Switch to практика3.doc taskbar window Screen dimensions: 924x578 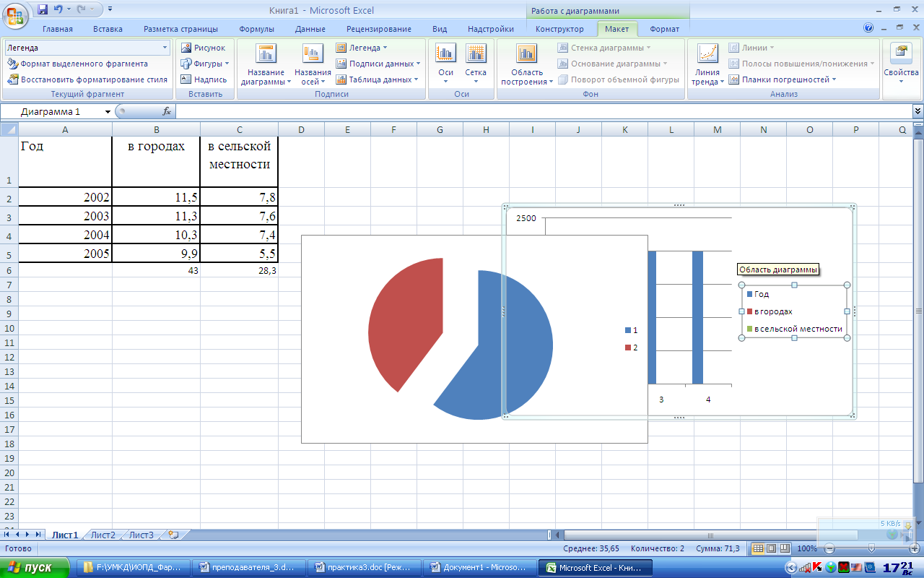365,567
